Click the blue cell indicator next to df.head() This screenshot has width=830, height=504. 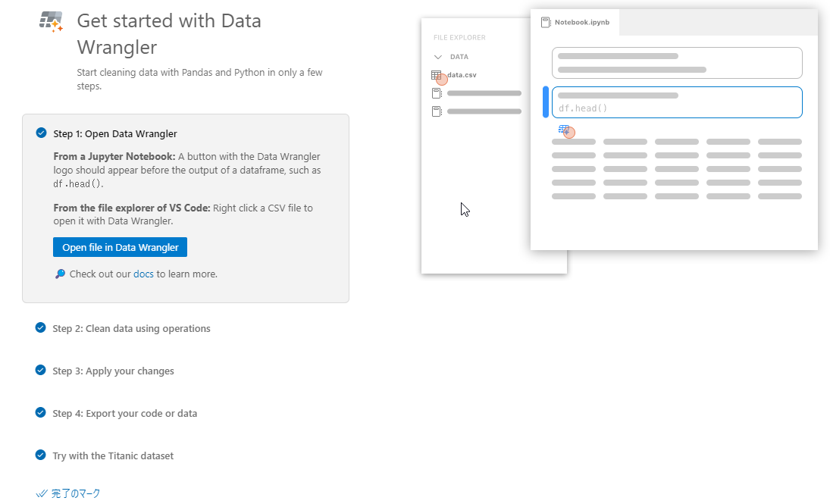(x=545, y=102)
